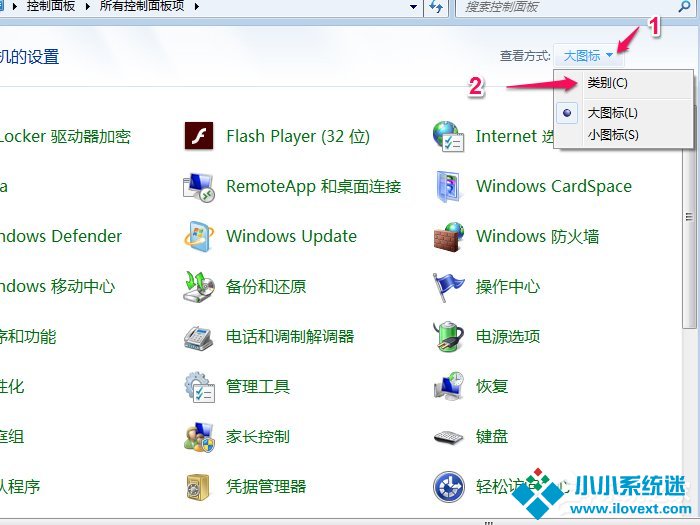Viewport: 700px width, 525px height.
Task: Open Windows 移动中心 link
Action: (x=58, y=287)
